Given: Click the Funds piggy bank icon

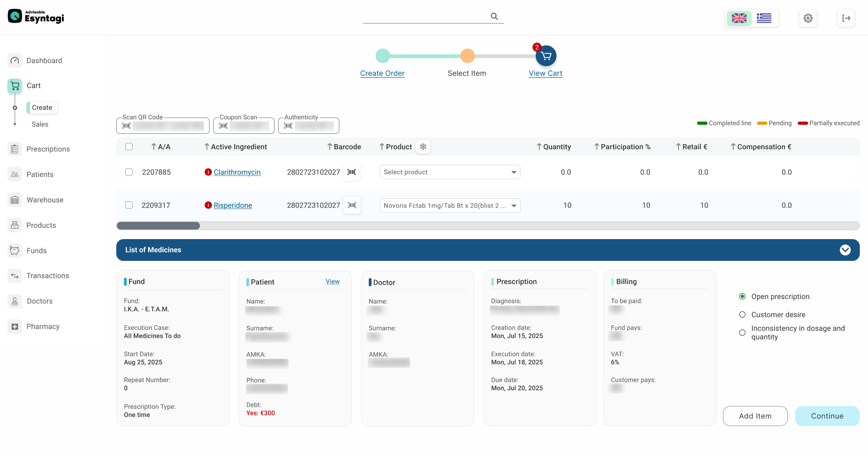Looking at the screenshot, I should tap(15, 250).
